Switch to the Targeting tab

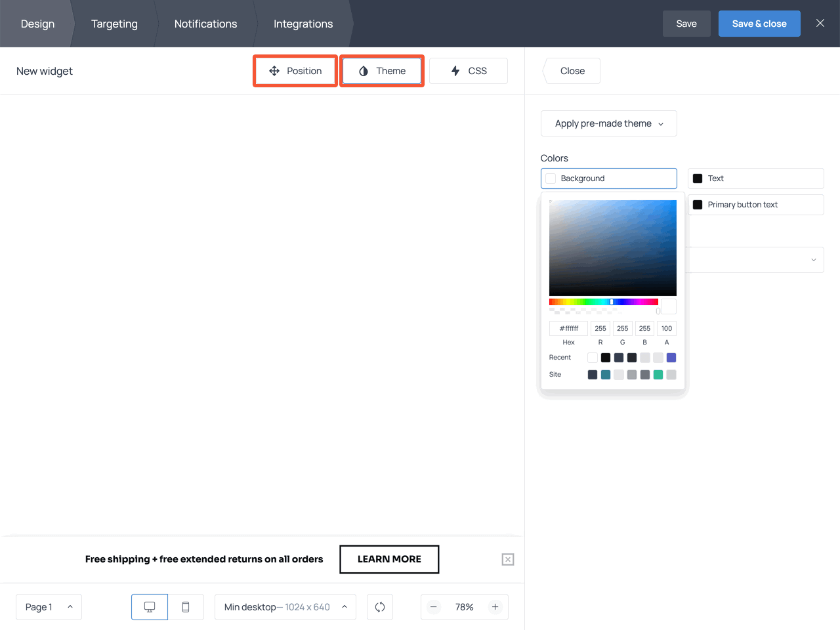(x=114, y=24)
